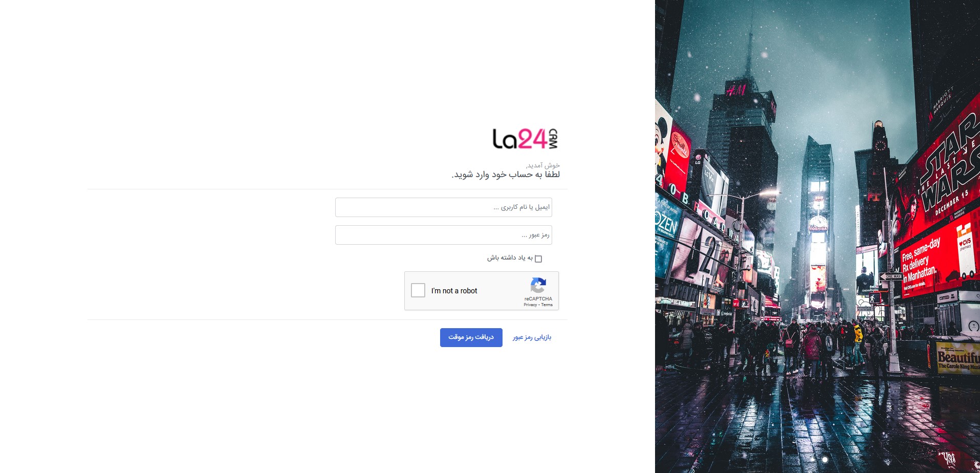Open the "بازیابی رمز عبور" link
Viewport: 980px width, 473px height.
tap(532, 337)
